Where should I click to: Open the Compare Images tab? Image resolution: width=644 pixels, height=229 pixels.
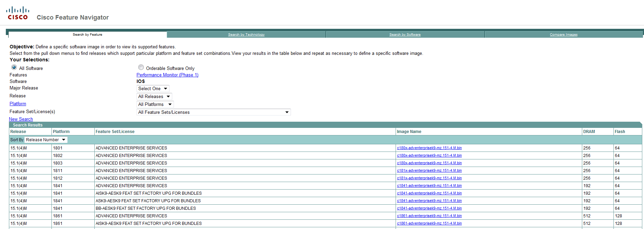tap(564, 35)
